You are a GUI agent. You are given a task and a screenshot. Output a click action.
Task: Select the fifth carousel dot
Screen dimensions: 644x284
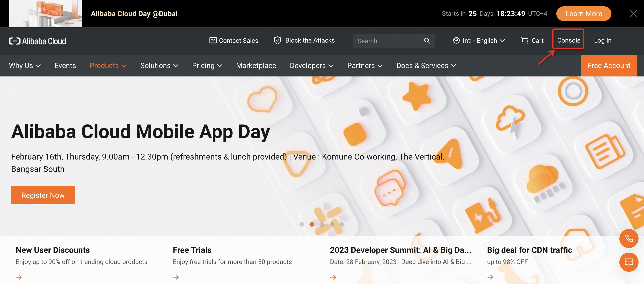click(342, 224)
